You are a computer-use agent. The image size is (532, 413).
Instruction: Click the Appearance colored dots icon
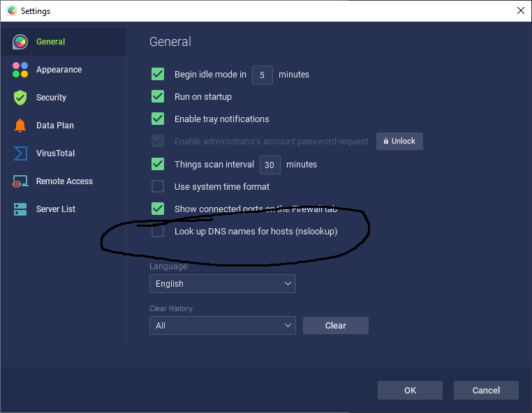click(x=20, y=70)
